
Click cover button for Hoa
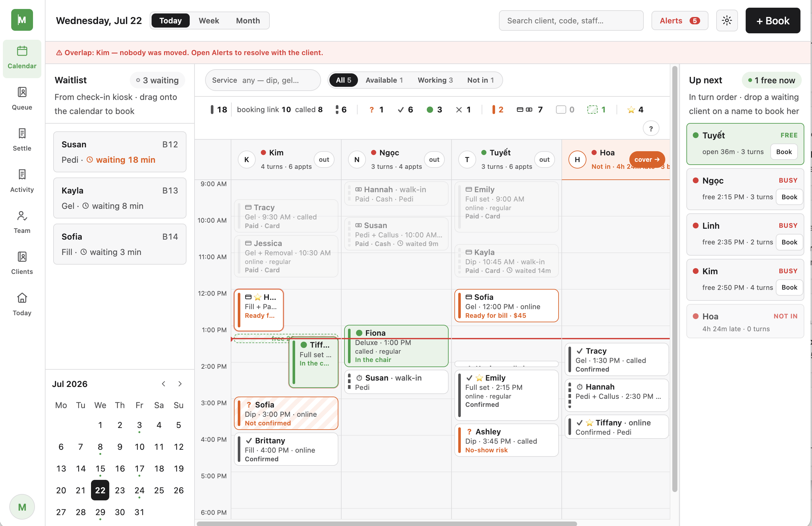click(647, 160)
